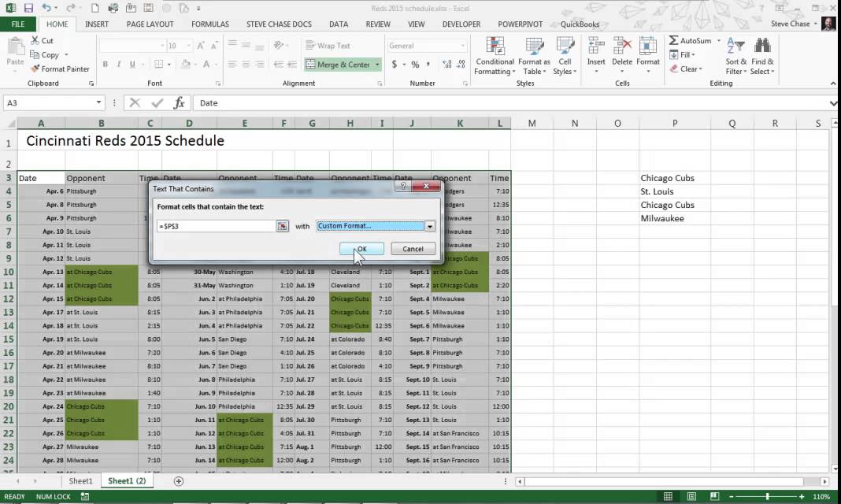Screen dimensions: 841x504
Task: Click the Delete cells icon
Action: 622,46
